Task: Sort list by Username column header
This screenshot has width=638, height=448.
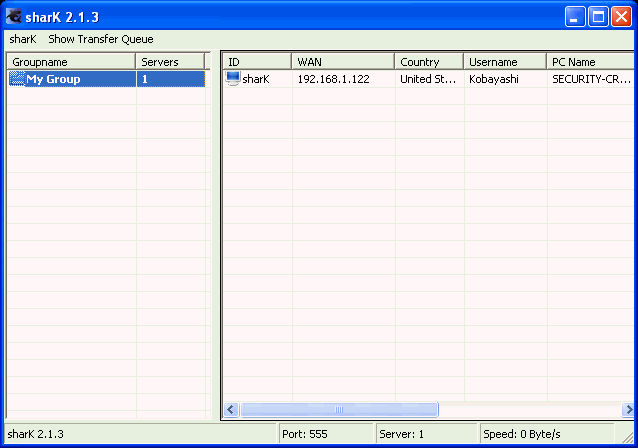Action: pos(505,62)
